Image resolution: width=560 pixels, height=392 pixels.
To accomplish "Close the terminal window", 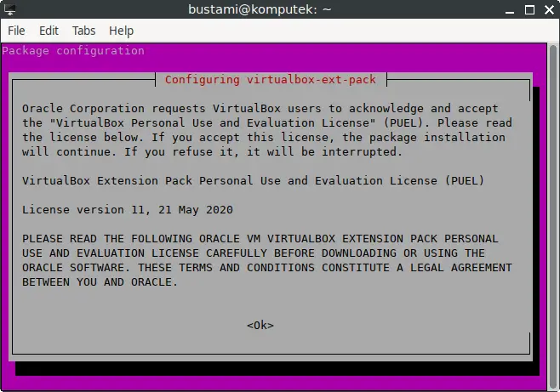I will (549, 9).
